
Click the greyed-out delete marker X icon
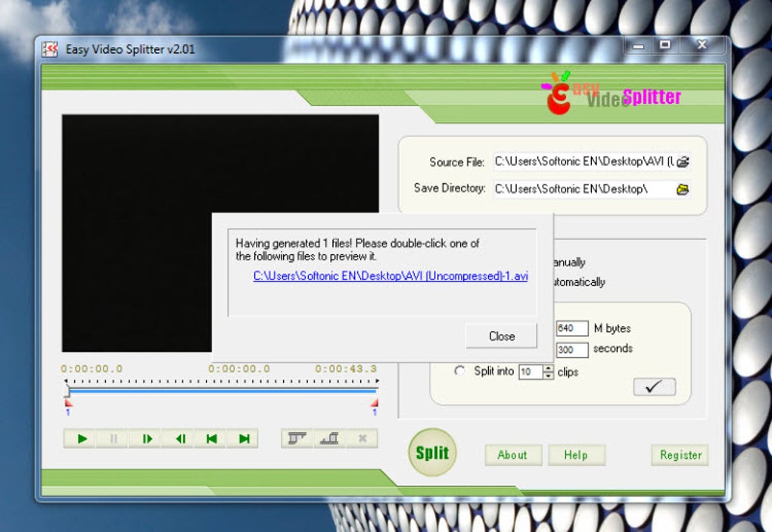pos(362,438)
